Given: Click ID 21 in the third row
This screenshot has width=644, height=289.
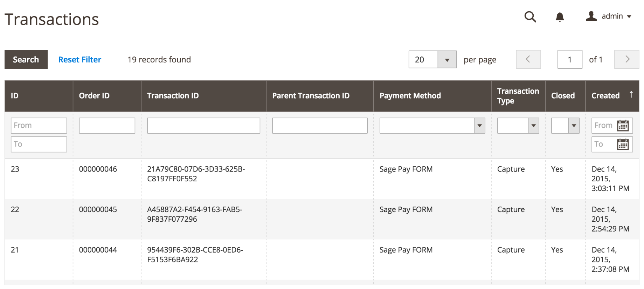Looking at the screenshot, I should pos(15,250).
